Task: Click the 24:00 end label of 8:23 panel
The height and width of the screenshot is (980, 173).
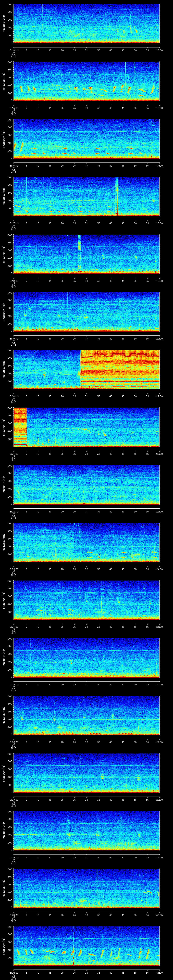Action: 160,569
